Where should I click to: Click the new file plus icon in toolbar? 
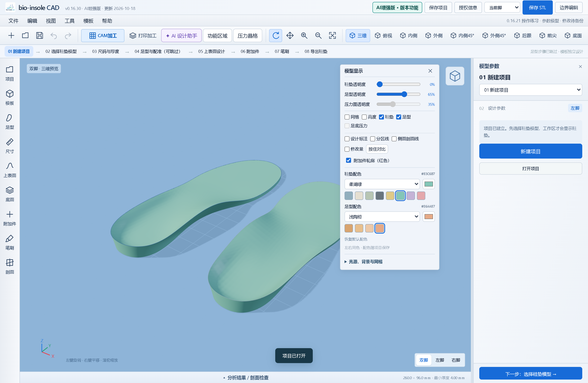[x=11, y=36]
